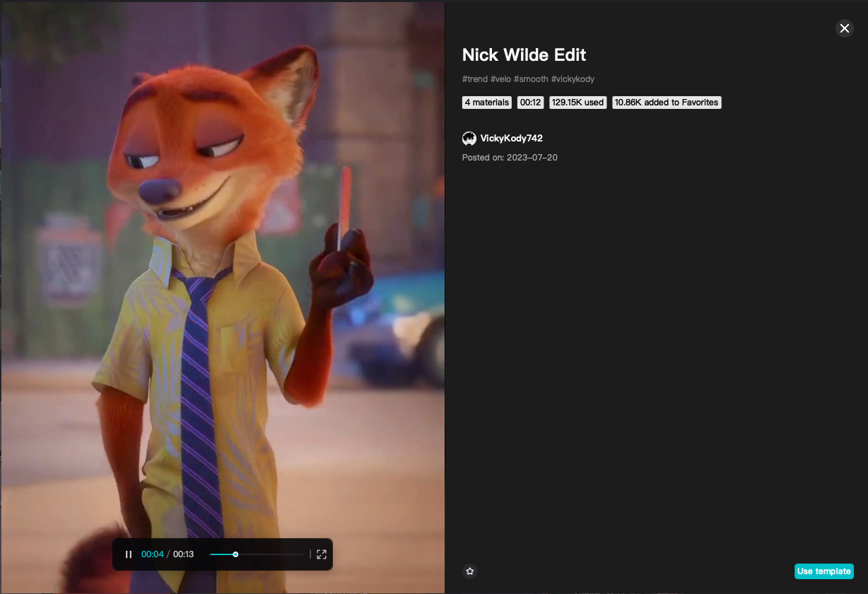Open VickyKody742's profile avatar
Screen dimensions: 868x594
pos(469,139)
